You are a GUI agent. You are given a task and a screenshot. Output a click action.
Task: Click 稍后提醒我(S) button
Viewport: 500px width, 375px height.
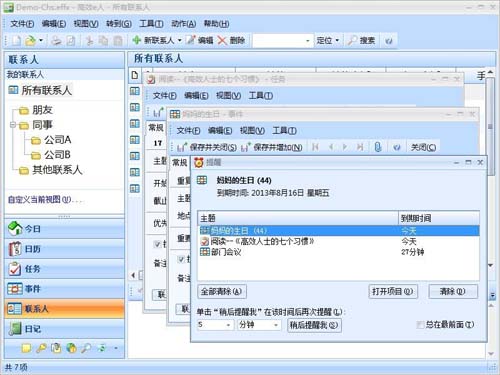coord(314,325)
